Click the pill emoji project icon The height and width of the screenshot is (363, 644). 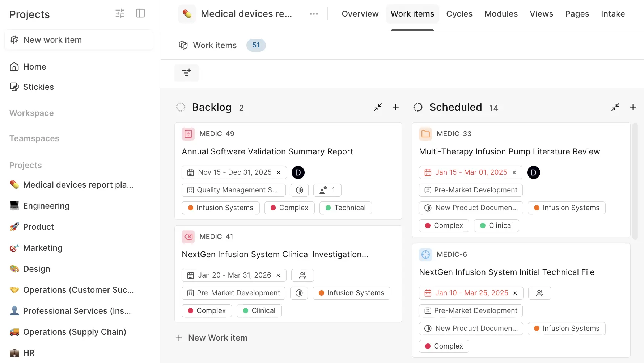(x=187, y=14)
